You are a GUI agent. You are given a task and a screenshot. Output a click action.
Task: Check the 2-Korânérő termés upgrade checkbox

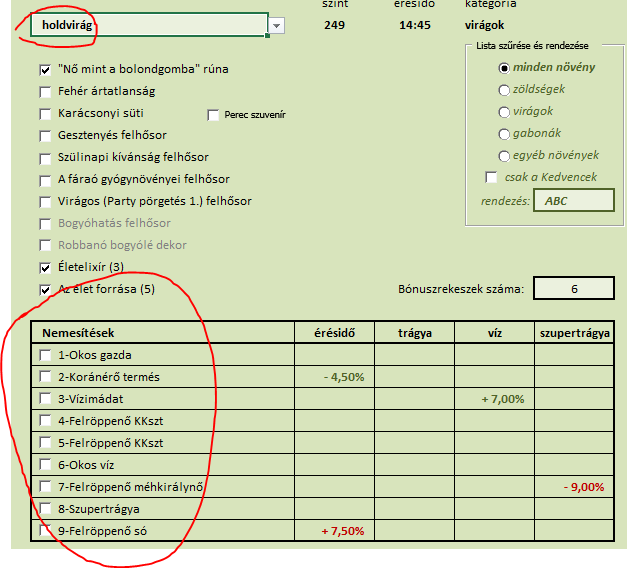[x=45, y=377]
